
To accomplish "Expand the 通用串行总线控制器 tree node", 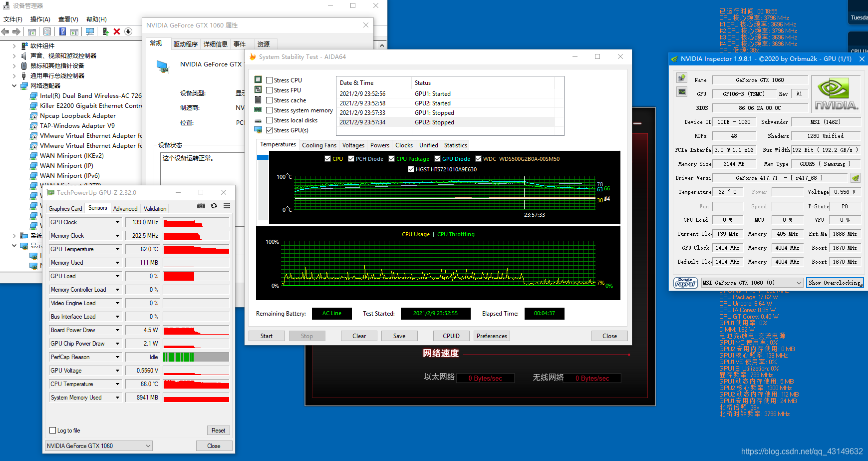I will [x=14, y=75].
